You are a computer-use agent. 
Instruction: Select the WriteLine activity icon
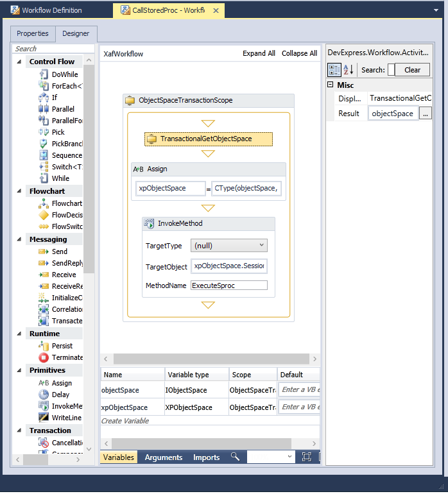44,418
